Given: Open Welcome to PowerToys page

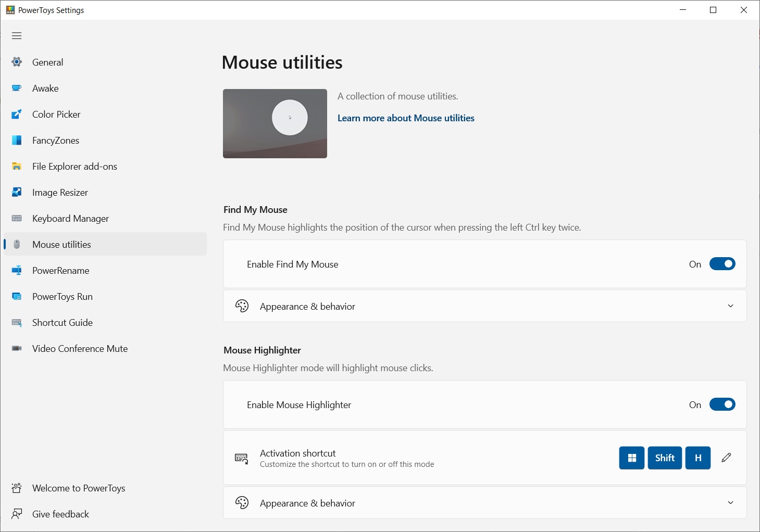Looking at the screenshot, I should pos(79,488).
